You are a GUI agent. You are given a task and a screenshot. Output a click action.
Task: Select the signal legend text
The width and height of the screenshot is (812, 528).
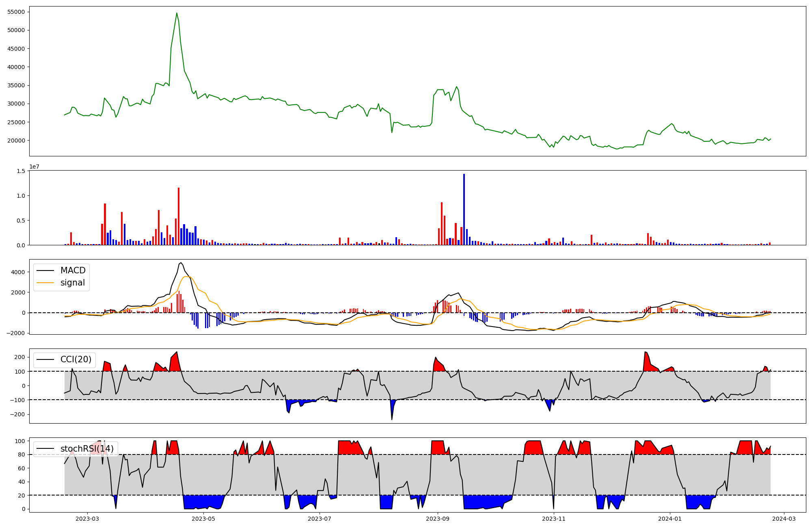click(x=73, y=283)
